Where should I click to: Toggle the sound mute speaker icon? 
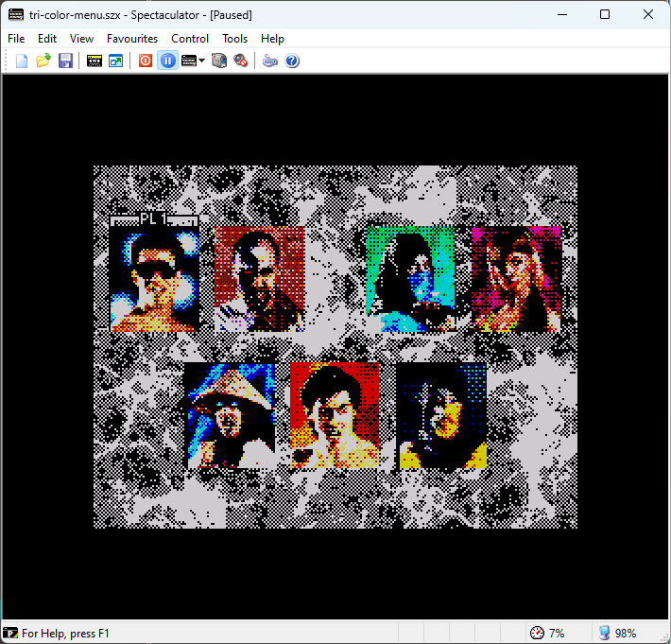click(x=241, y=61)
